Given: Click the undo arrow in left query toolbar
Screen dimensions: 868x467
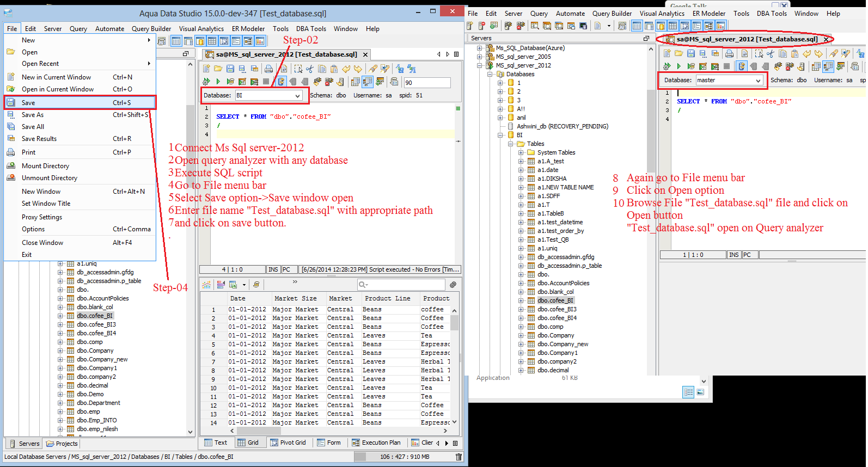Looking at the screenshot, I should 346,69.
